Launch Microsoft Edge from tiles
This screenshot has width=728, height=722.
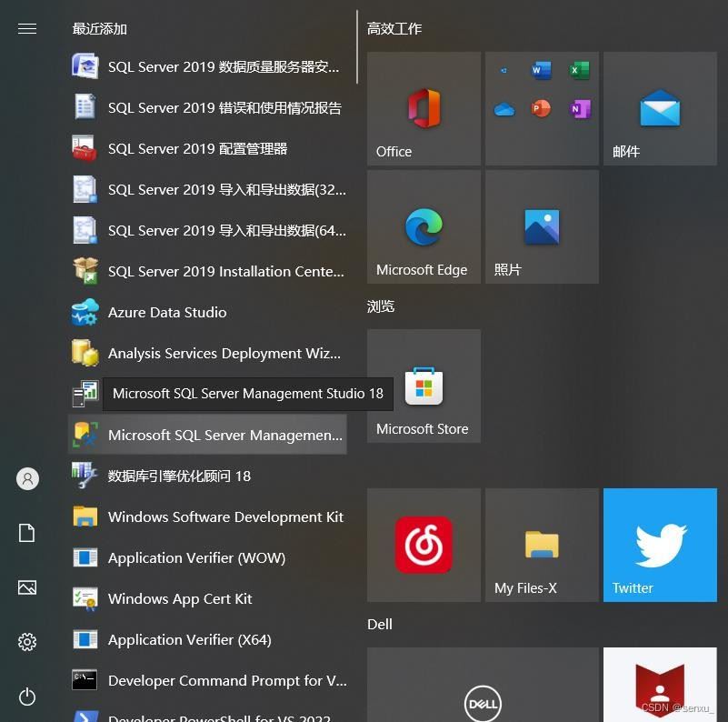point(424,226)
